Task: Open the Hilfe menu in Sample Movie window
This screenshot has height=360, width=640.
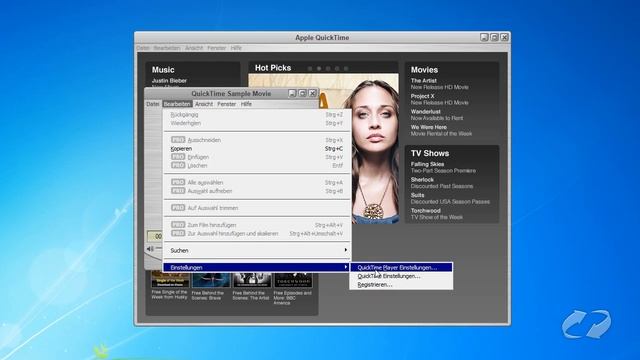Action: 246,104
